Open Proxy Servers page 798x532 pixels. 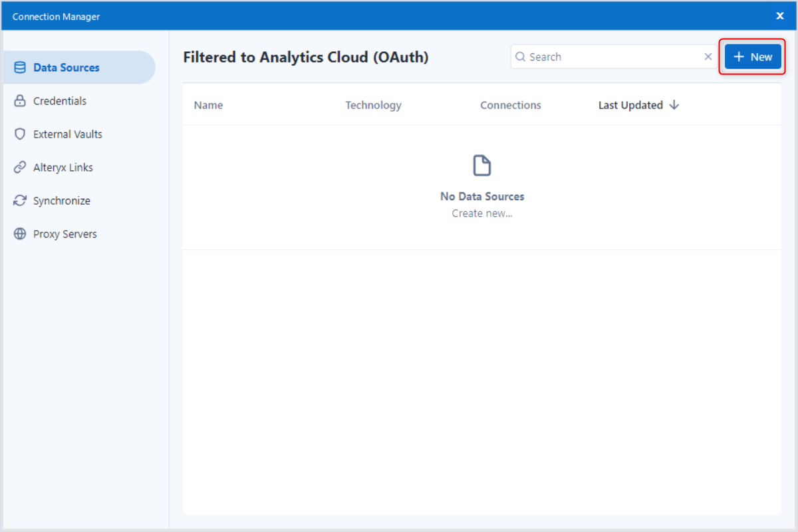pyautogui.click(x=65, y=234)
